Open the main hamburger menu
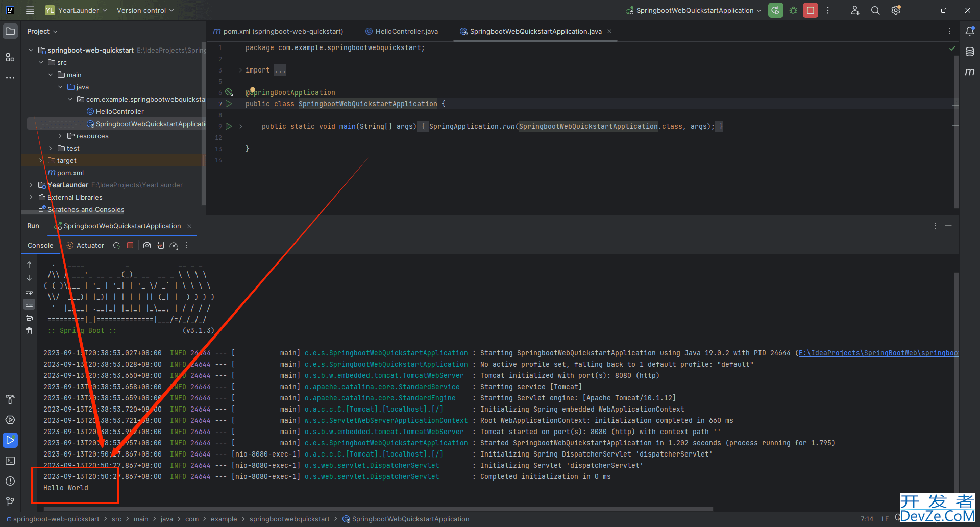 pyautogui.click(x=30, y=10)
